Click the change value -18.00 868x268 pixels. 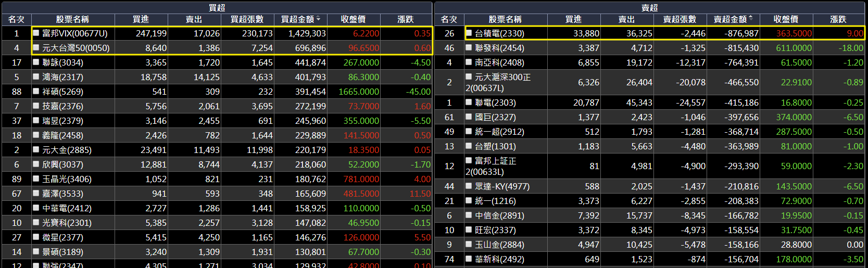pos(851,48)
